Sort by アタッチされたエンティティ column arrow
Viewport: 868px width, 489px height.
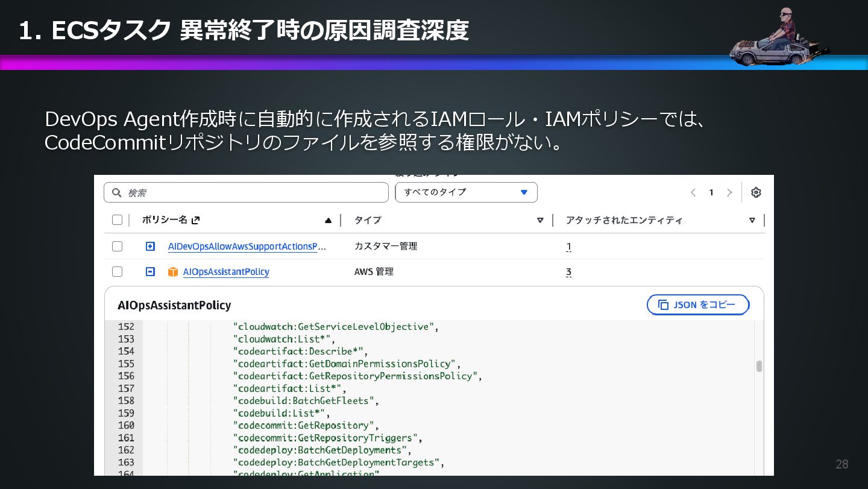click(752, 221)
